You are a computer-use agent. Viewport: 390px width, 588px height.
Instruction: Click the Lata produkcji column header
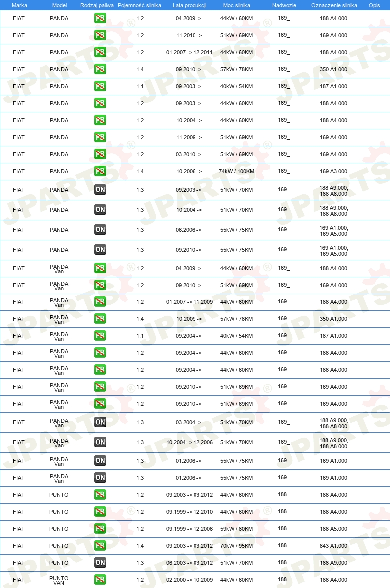pyautogui.click(x=190, y=5)
